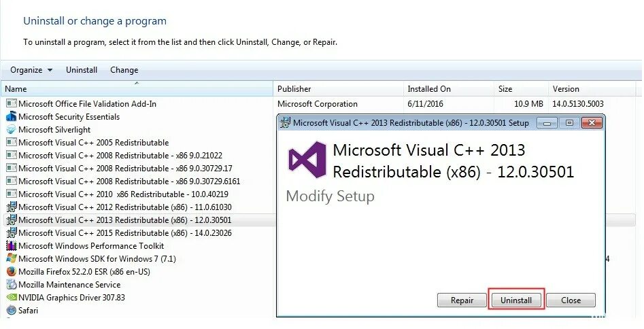Sort the list by Name column

point(136,89)
